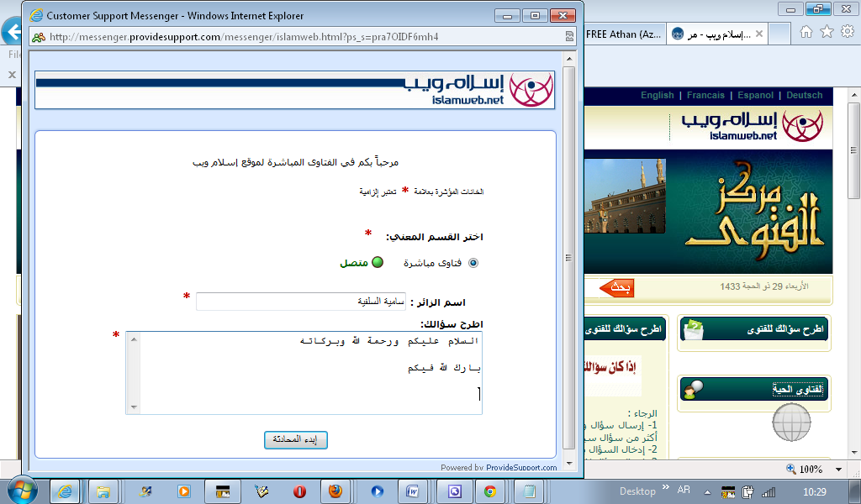The height and width of the screenshot is (504, 861).
Task: Click the messenger window page icon in address bar
Action: [39, 37]
